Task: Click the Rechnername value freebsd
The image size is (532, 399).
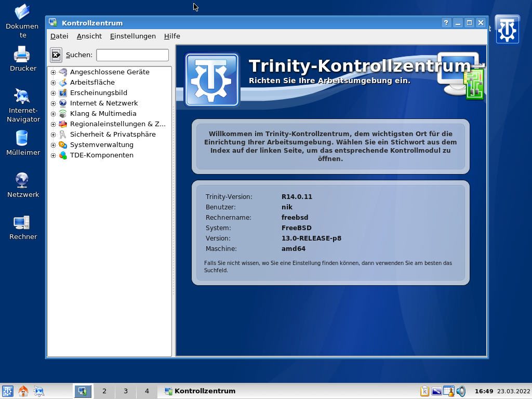Action: tap(295, 218)
